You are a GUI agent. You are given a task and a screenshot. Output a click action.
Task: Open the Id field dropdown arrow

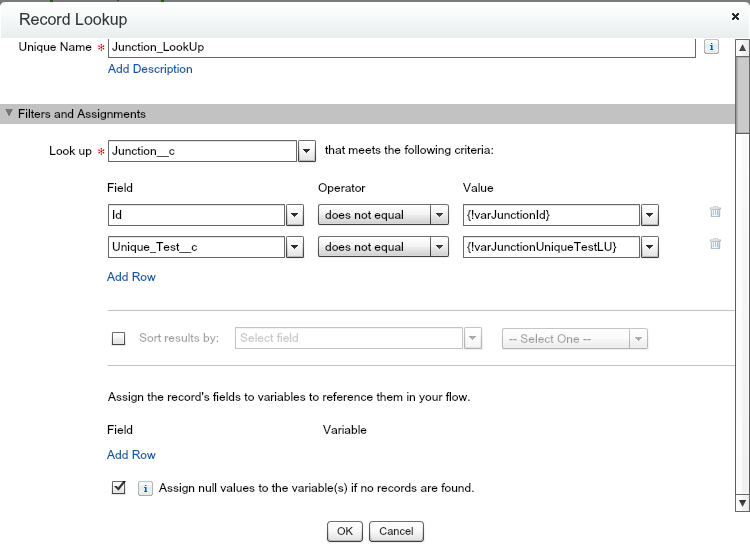click(x=295, y=215)
